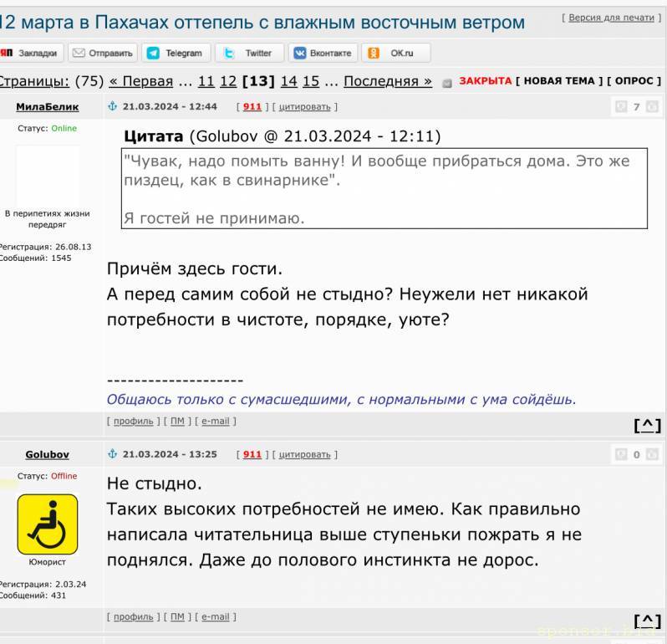Click anchor icon on МилаБелик's post

[113, 106]
